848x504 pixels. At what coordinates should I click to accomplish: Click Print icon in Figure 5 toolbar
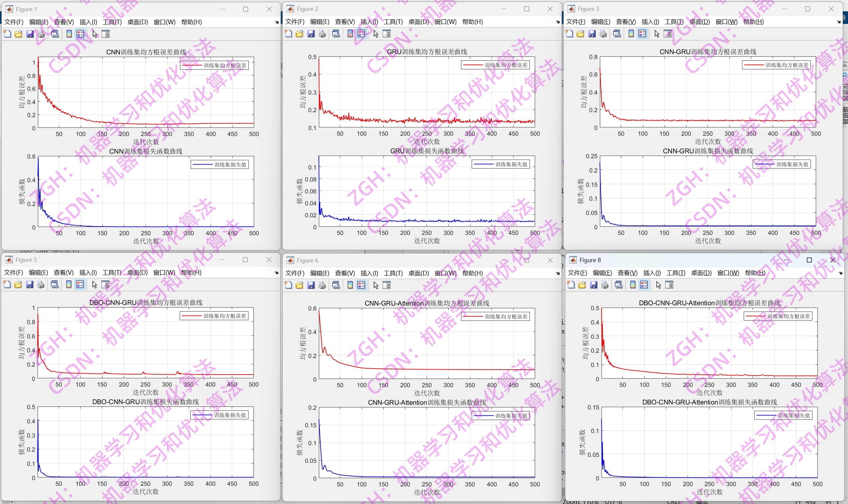[x=41, y=285]
